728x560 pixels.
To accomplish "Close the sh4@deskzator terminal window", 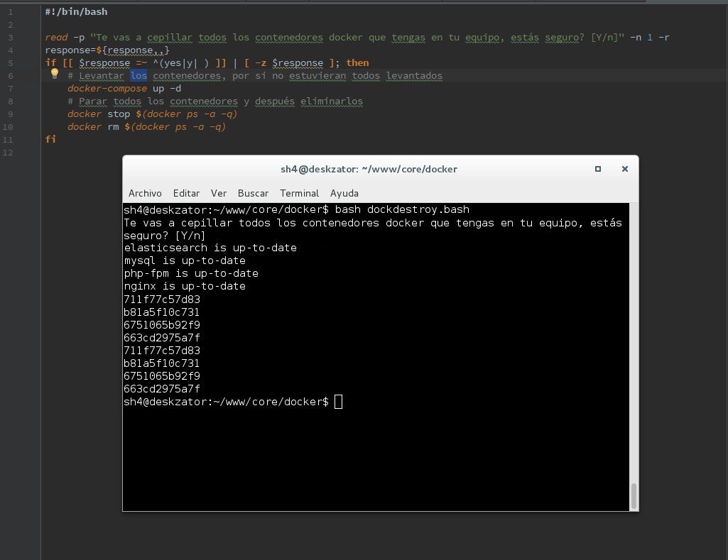I will click(x=625, y=169).
